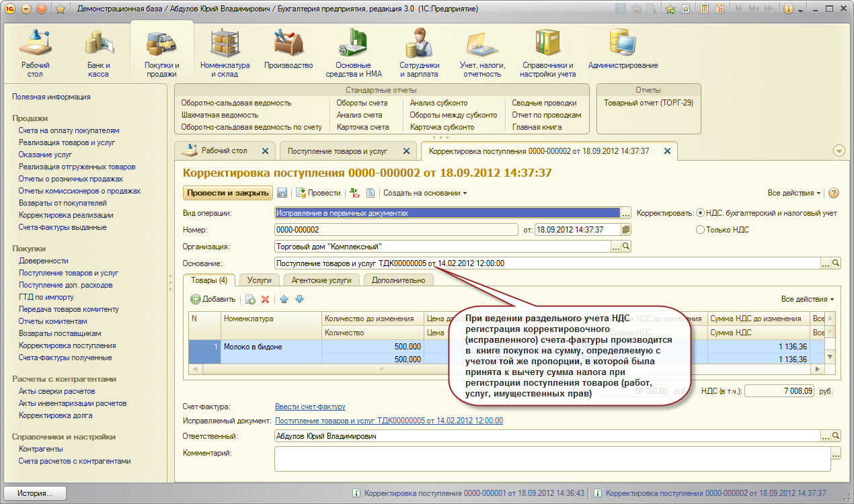
Task: Click the История button
Action: [x=36, y=493]
